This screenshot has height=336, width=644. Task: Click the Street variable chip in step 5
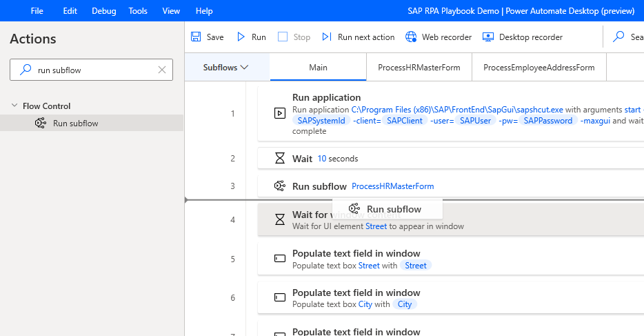(416, 266)
